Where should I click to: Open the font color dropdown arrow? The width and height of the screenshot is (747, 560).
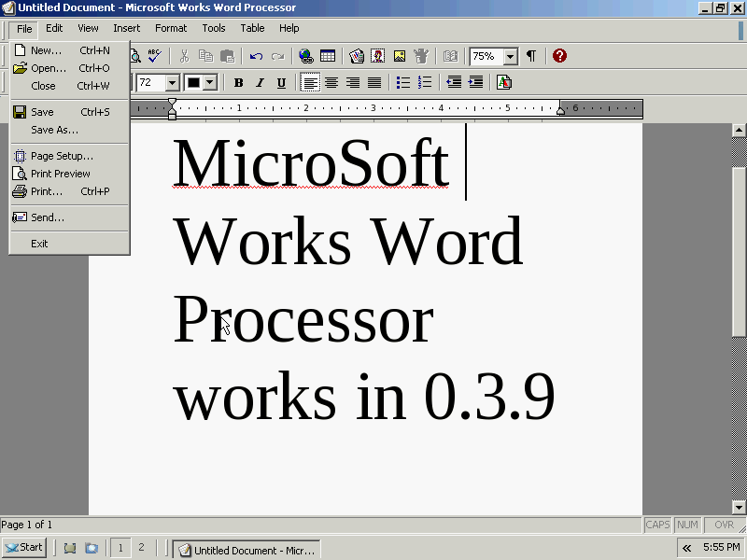[x=210, y=83]
